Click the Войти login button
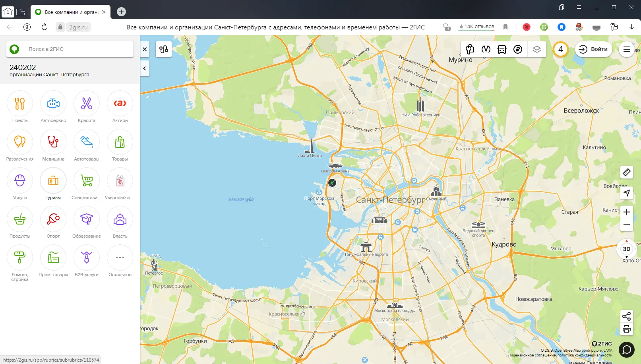 (593, 49)
